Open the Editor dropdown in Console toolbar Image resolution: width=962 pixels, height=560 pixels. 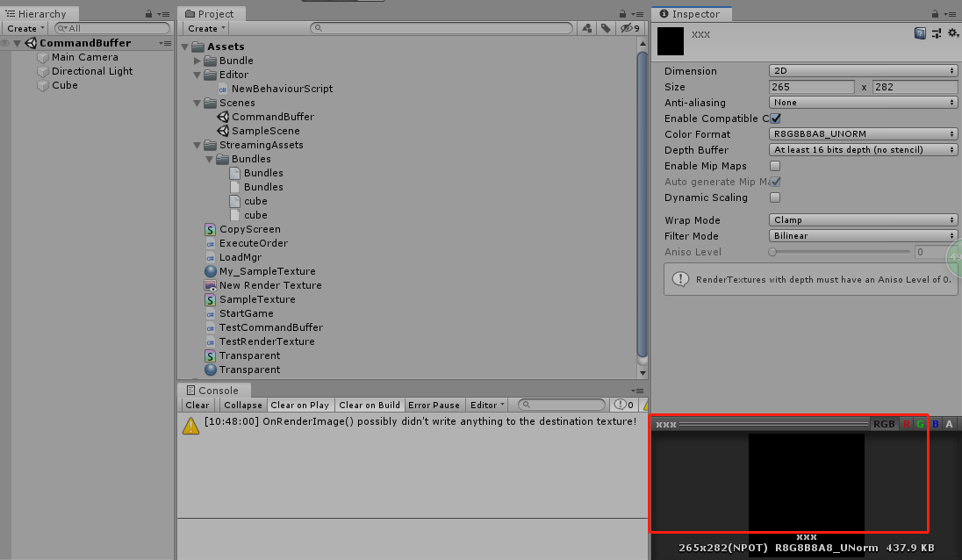pyautogui.click(x=486, y=405)
